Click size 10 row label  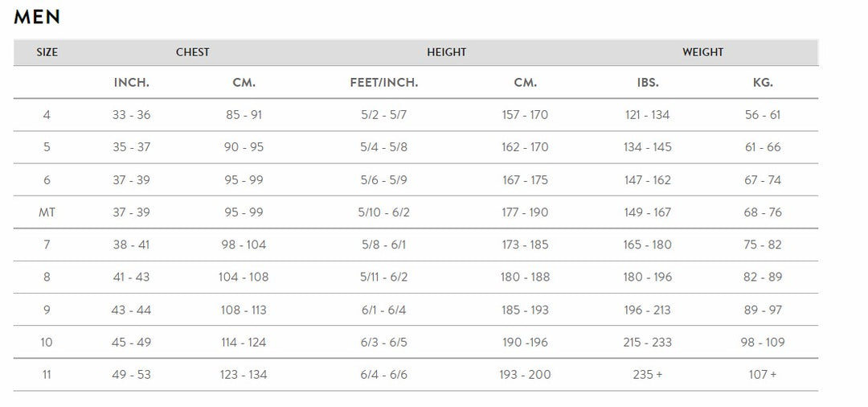point(47,343)
